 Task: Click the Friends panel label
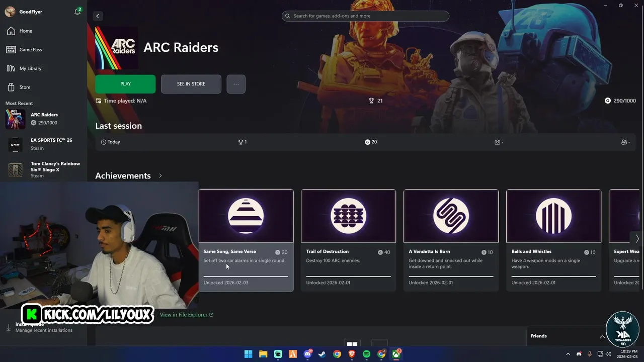pyautogui.click(x=539, y=336)
